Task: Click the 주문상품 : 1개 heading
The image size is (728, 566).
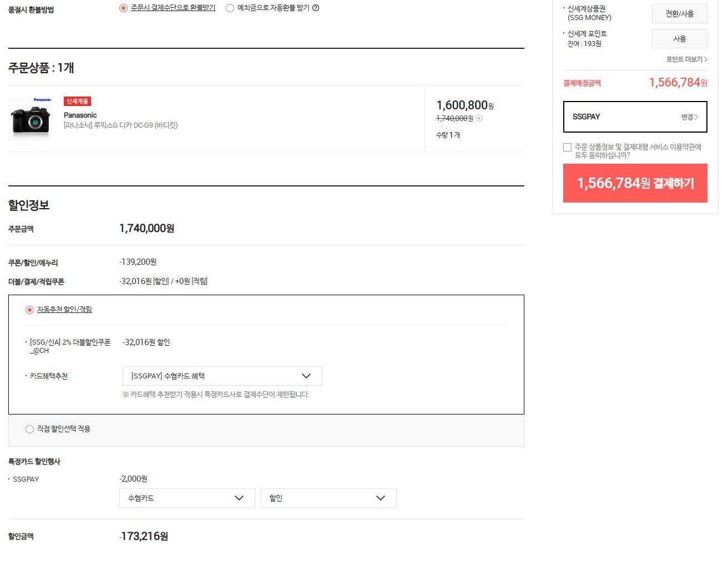Action: [41, 68]
